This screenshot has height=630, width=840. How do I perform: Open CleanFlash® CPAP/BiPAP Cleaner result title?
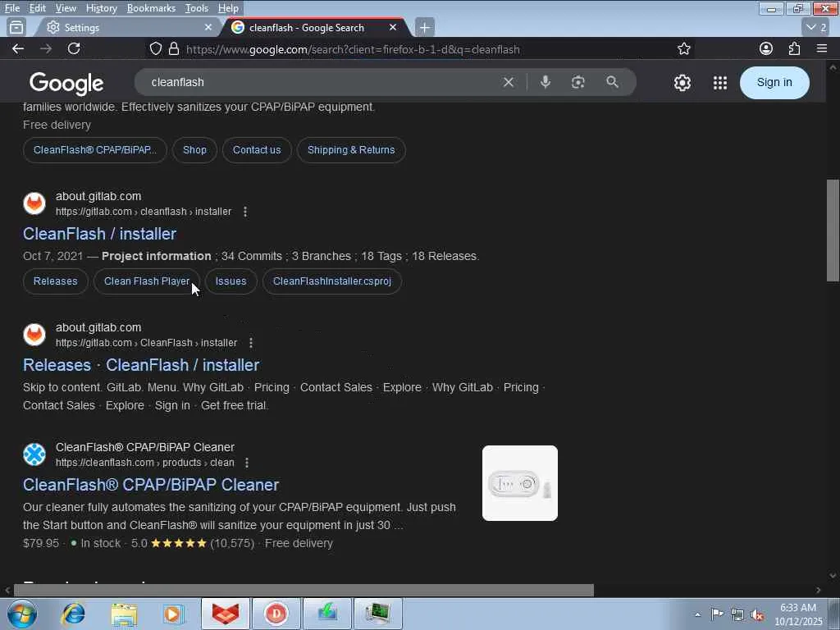(x=151, y=485)
